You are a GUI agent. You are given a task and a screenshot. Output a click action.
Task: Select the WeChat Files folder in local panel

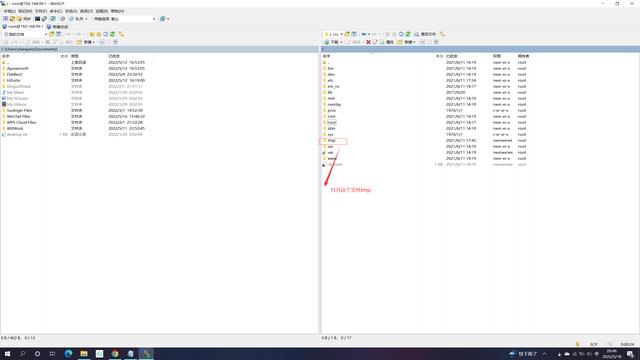[19, 116]
